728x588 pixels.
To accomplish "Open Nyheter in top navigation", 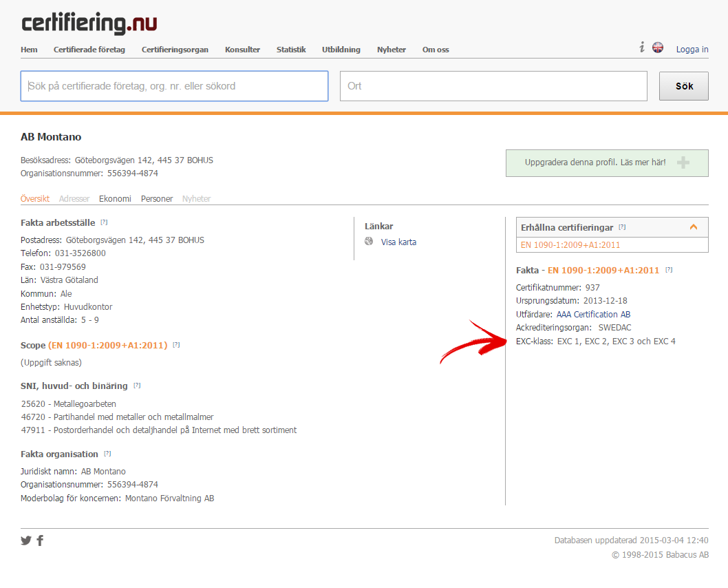I will tap(392, 50).
